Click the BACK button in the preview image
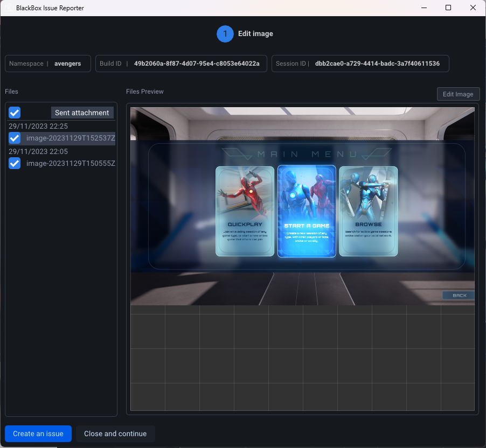Screen dimensions: 486x448 point(459,295)
